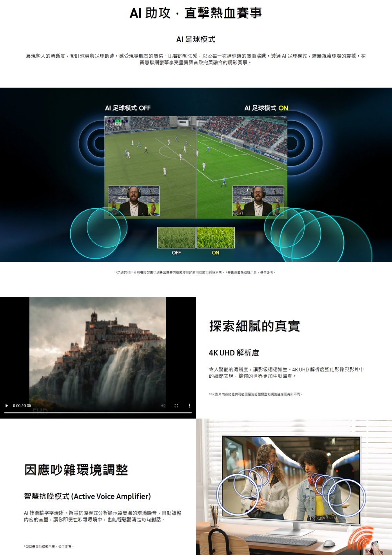Click the commentator inset in the ON half
The height and width of the screenshot is (555, 392).
258,201
